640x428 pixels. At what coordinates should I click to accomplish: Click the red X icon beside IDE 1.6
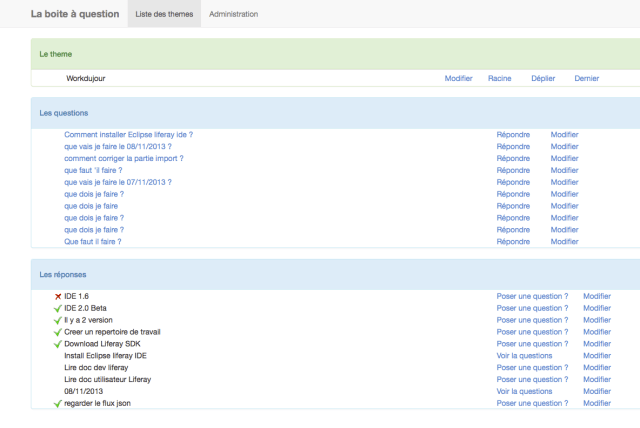coord(58,296)
